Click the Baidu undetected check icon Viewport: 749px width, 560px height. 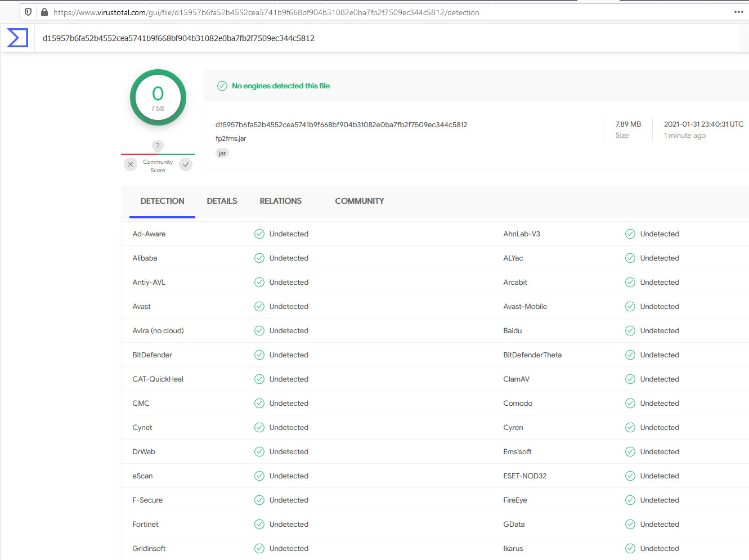[x=630, y=331]
